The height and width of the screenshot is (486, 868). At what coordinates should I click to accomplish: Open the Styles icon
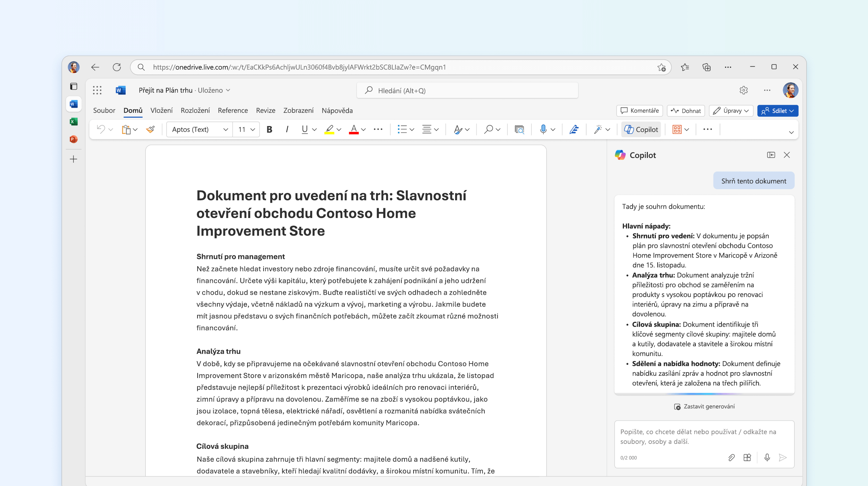(458, 129)
